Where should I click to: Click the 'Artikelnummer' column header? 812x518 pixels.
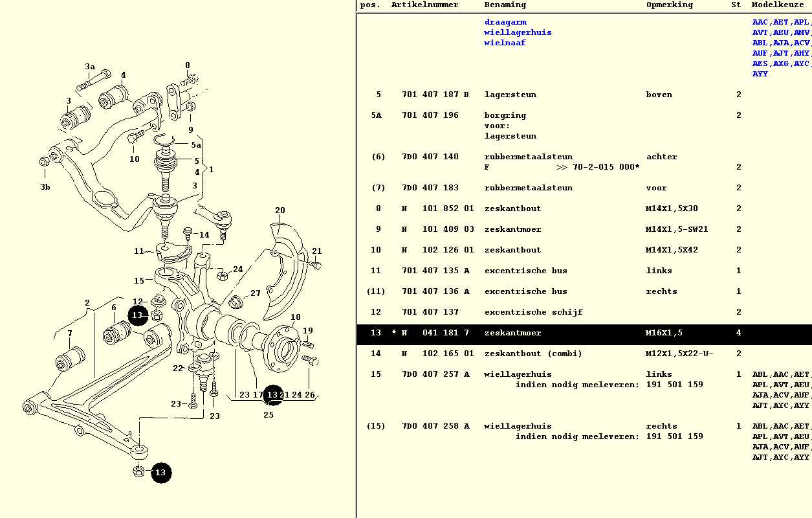point(424,5)
